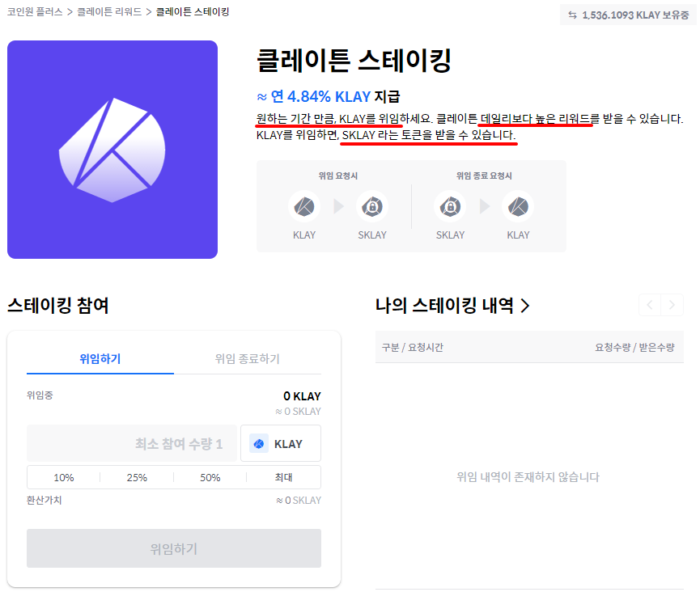
Task: Open 코인원 플러스 breadcrumb link
Action: pos(35,11)
